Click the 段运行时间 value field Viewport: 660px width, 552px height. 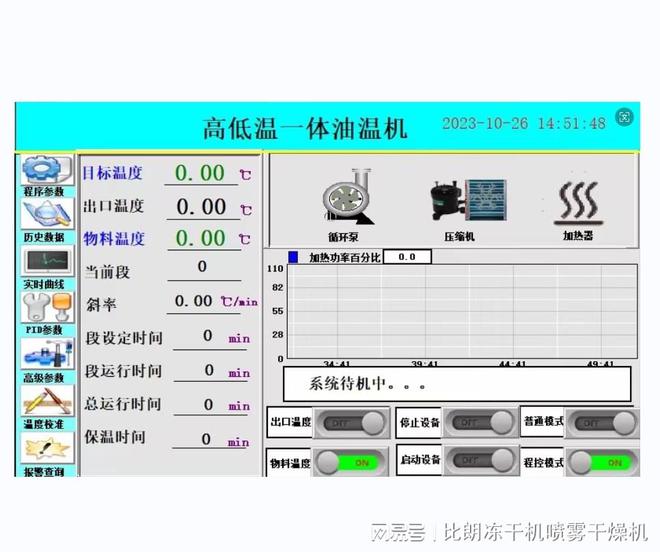coord(210,371)
